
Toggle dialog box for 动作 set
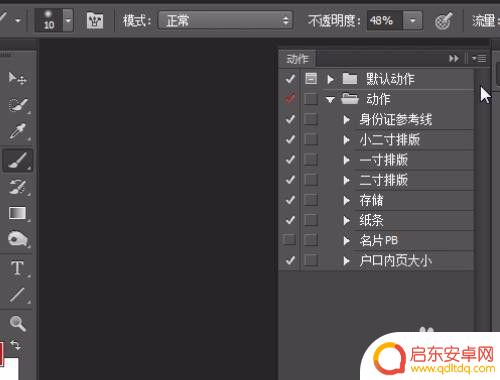311,99
